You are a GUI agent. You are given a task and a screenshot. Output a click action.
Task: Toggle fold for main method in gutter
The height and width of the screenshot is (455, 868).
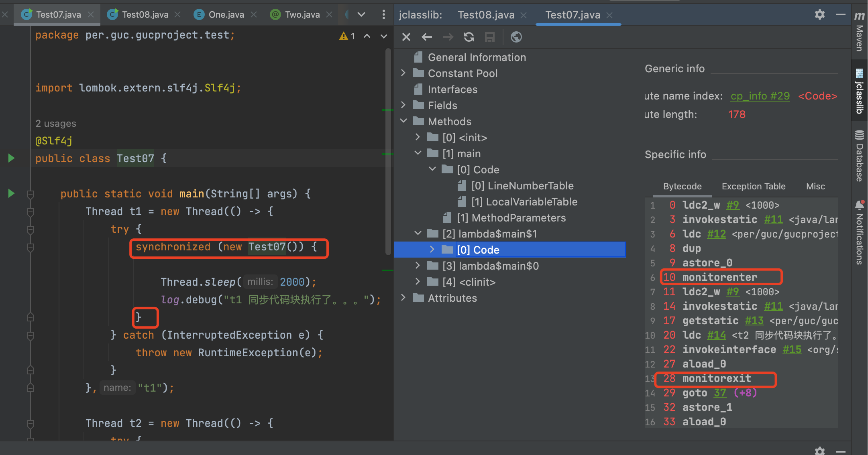tap(30, 194)
